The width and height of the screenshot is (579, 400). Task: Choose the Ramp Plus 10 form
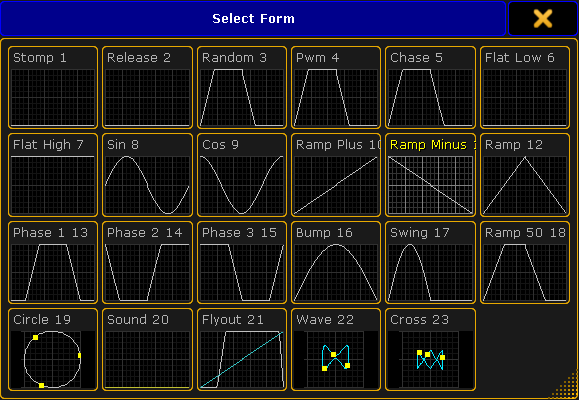336,175
